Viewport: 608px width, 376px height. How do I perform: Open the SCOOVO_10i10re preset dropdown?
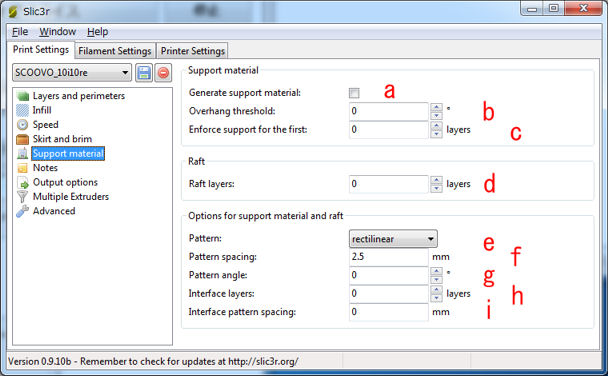[x=72, y=73]
